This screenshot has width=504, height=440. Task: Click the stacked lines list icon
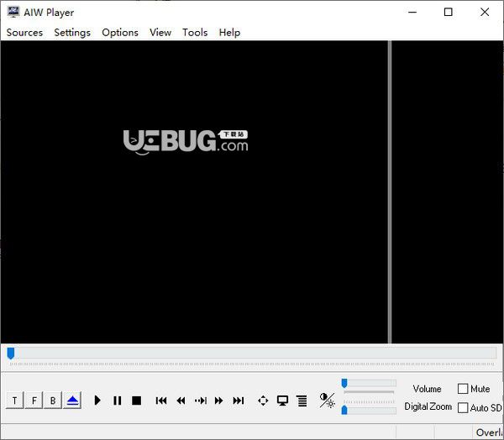[302, 401]
